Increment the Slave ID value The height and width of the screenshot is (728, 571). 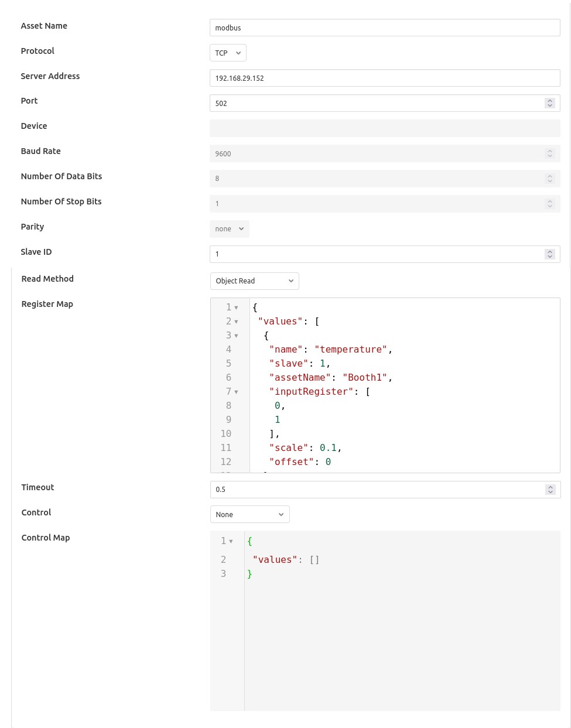[x=549, y=252]
